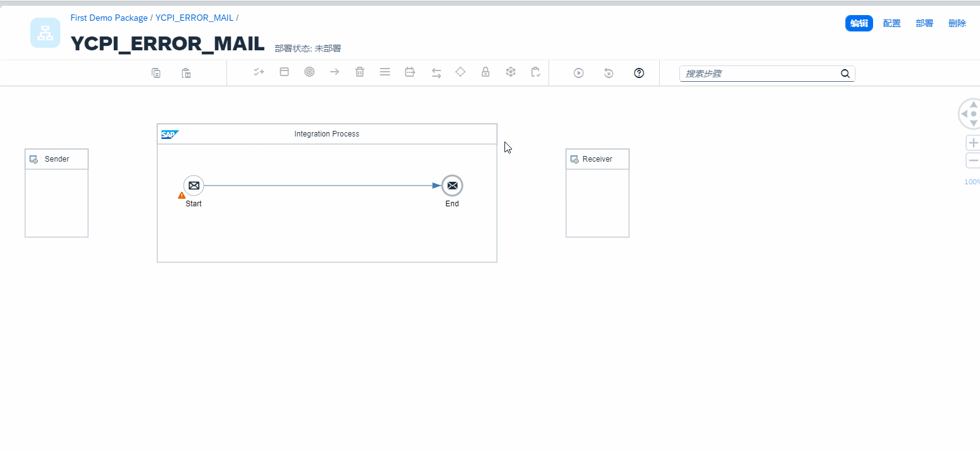Open the security material lock icon
Image resolution: width=980 pixels, height=451 pixels.
(485, 72)
